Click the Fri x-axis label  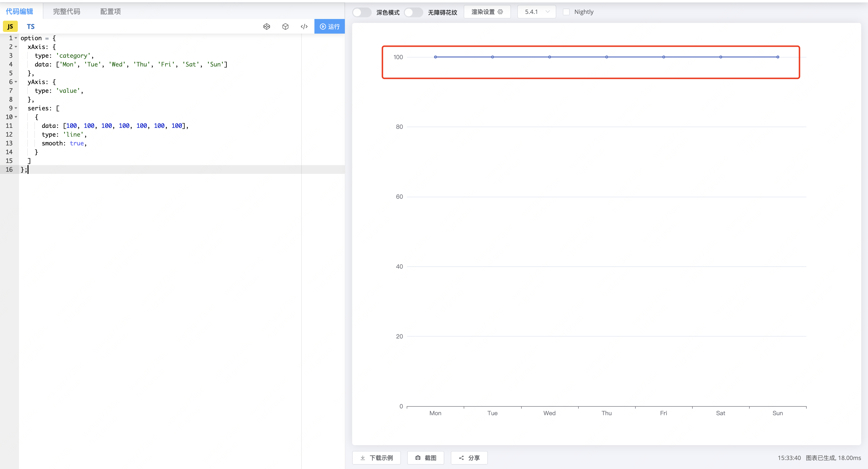[663, 413]
